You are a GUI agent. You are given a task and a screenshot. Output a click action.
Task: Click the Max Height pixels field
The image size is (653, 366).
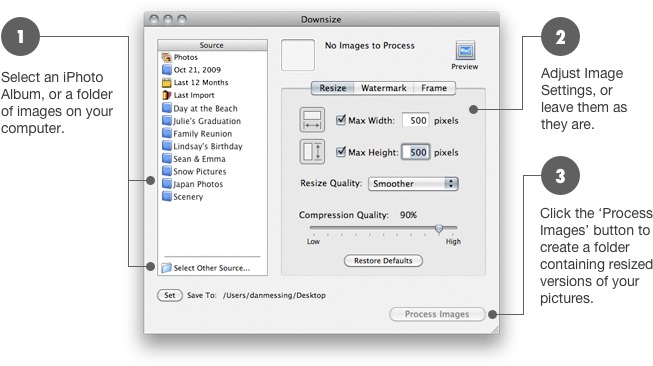[x=416, y=152]
